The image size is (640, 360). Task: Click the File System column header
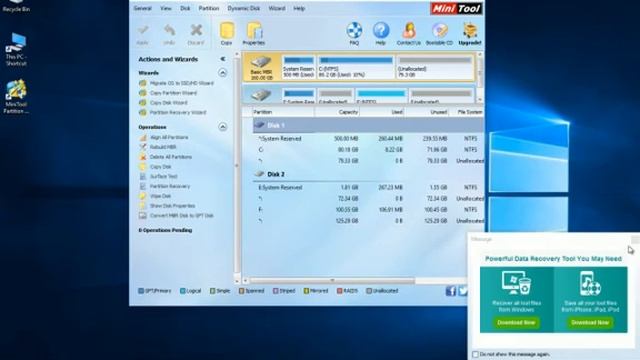pyautogui.click(x=467, y=112)
